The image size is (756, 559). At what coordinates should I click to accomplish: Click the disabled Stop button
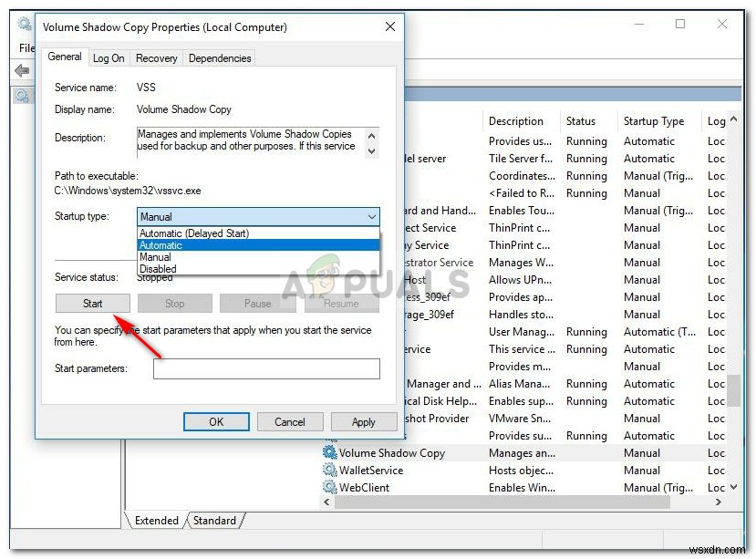tap(174, 304)
